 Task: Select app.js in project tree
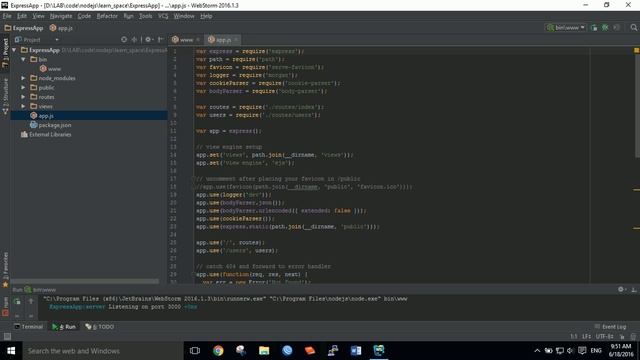click(89, 116)
